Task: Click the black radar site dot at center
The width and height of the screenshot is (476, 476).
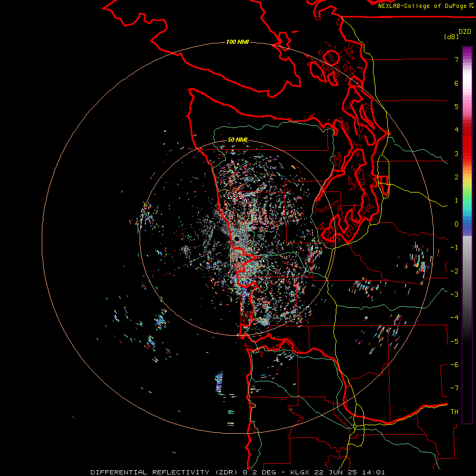Action: 236,239
